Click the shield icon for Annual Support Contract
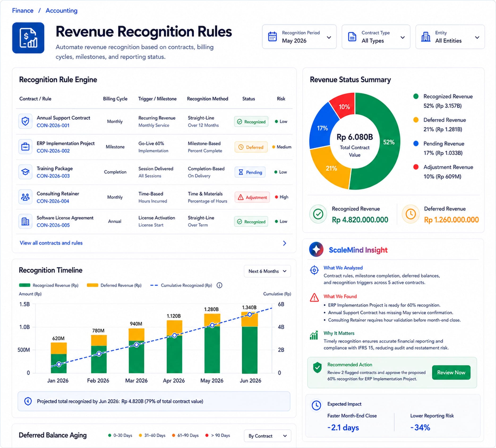Screen dimensions: 496x448 coord(25,121)
